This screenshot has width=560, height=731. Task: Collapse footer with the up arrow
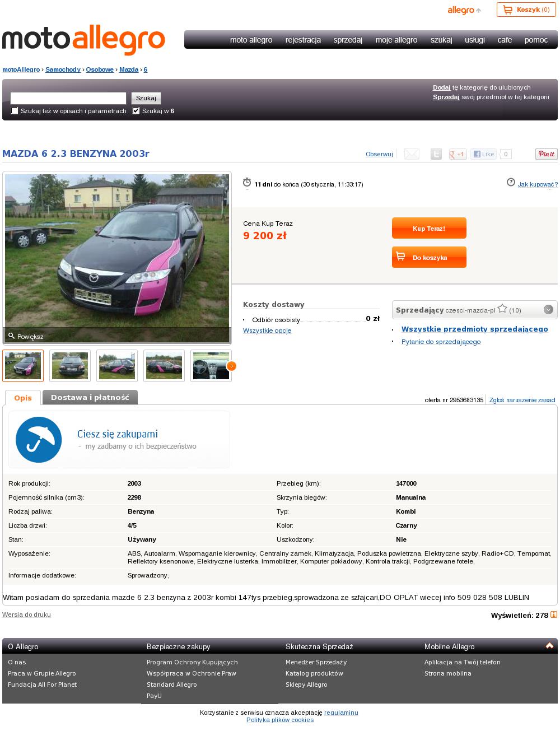550,646
